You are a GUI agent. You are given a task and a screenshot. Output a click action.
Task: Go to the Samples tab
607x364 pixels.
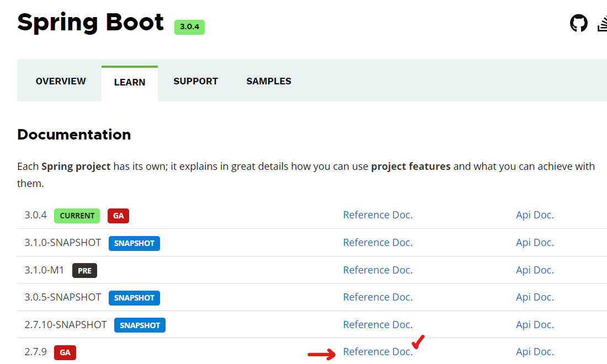click(269, 81)
